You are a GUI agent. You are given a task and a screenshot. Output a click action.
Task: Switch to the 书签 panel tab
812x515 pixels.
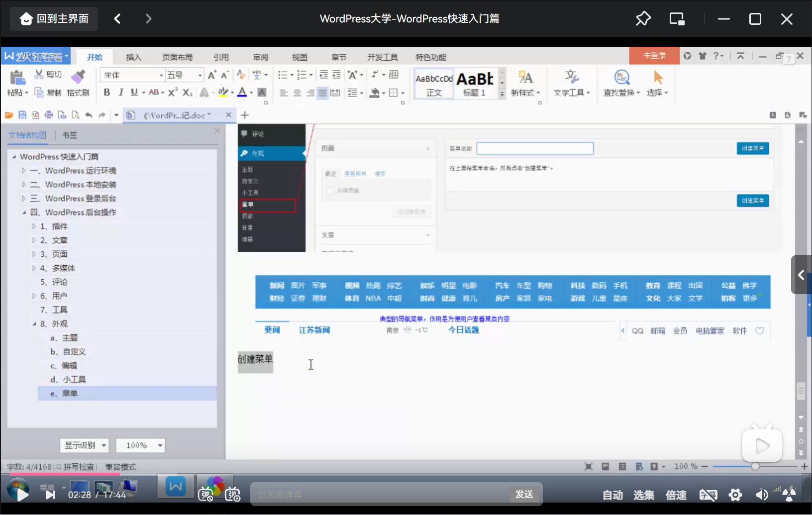pos(70,135)
